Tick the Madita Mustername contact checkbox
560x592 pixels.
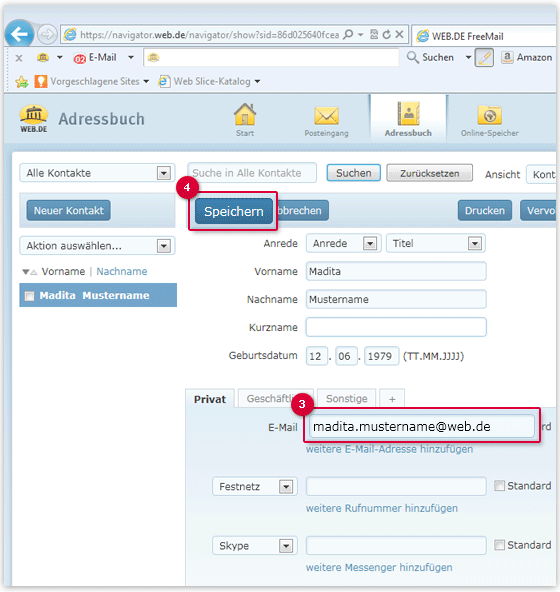[x=29, y=296]
